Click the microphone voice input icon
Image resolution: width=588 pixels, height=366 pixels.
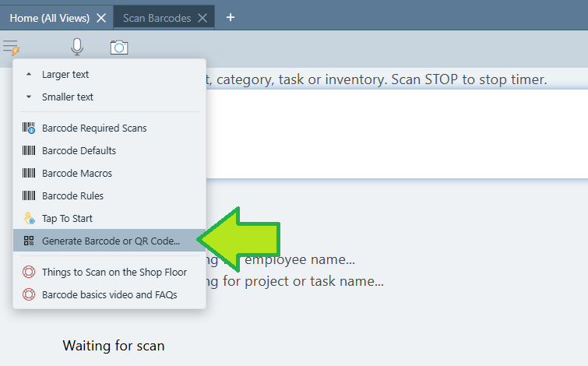(77, 48)
